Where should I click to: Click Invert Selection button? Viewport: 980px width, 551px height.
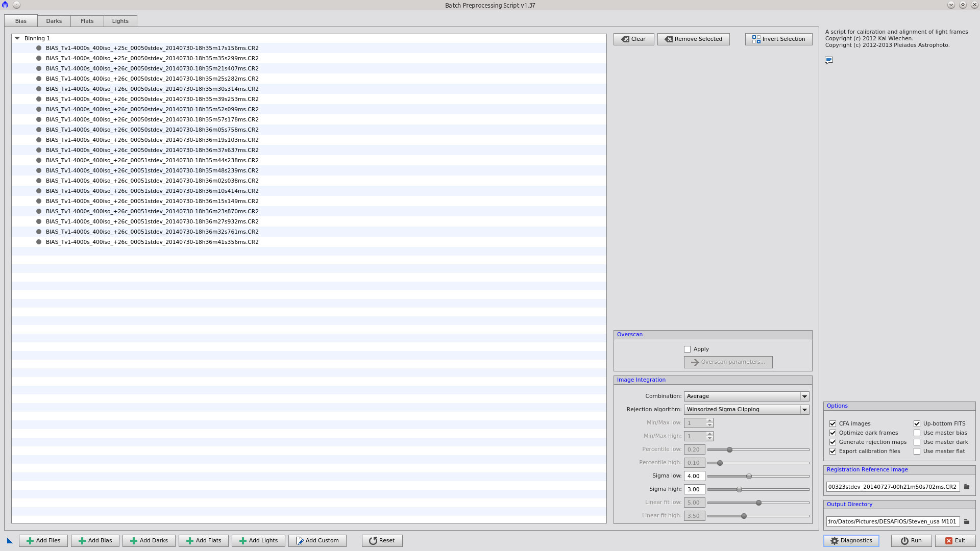pyautogui.click(x=778, y=39)
